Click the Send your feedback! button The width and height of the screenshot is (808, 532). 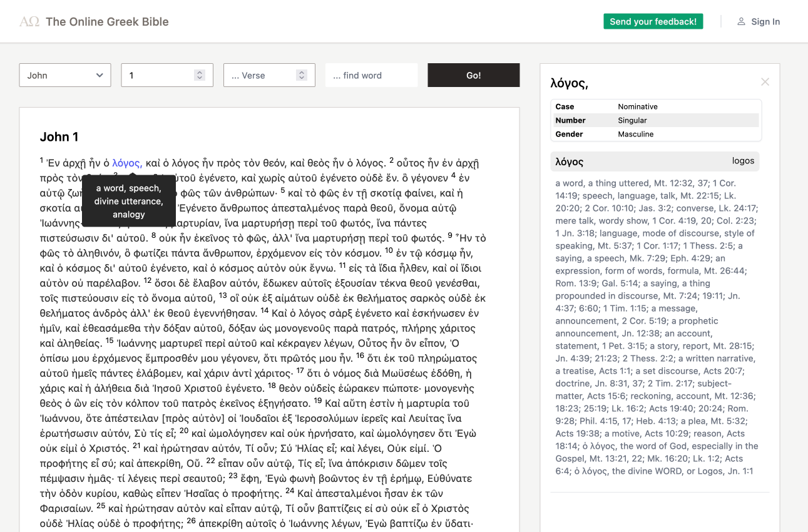point(653,21)
